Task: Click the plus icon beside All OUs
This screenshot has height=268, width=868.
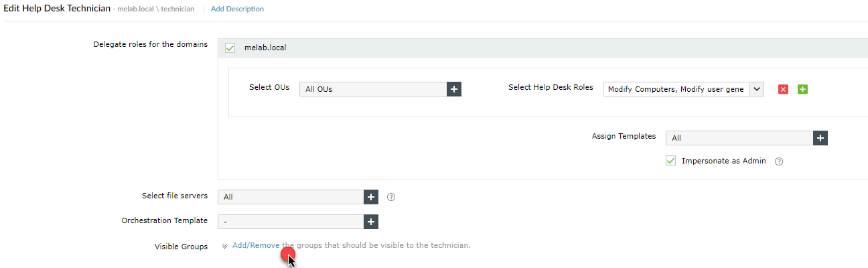Action: click(x=454, y=89)
